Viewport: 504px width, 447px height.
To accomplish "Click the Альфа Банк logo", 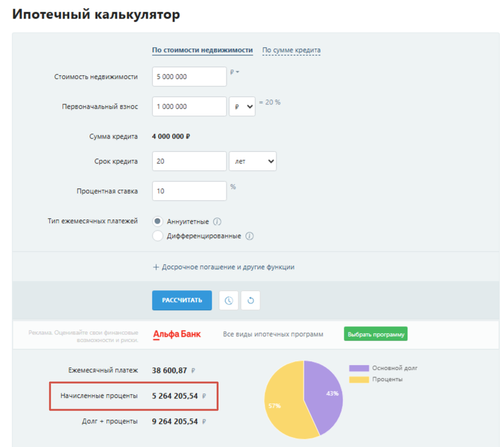I will point(177,334).
